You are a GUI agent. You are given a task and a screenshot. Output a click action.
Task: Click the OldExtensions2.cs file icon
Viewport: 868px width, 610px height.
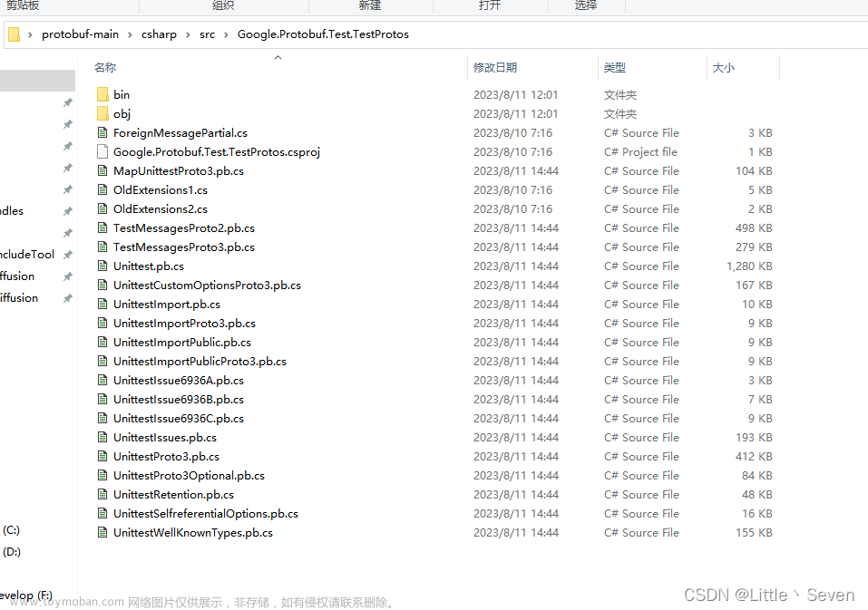click(x=102, y=209)
